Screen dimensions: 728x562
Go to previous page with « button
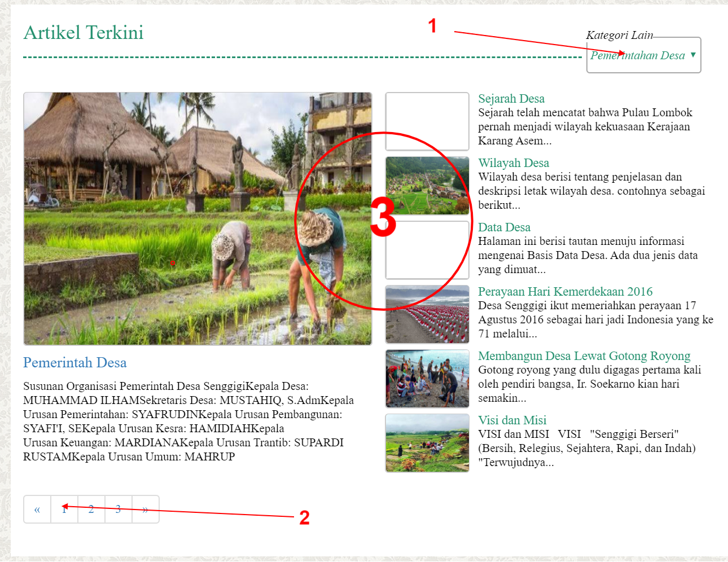(x=37, y=510)
